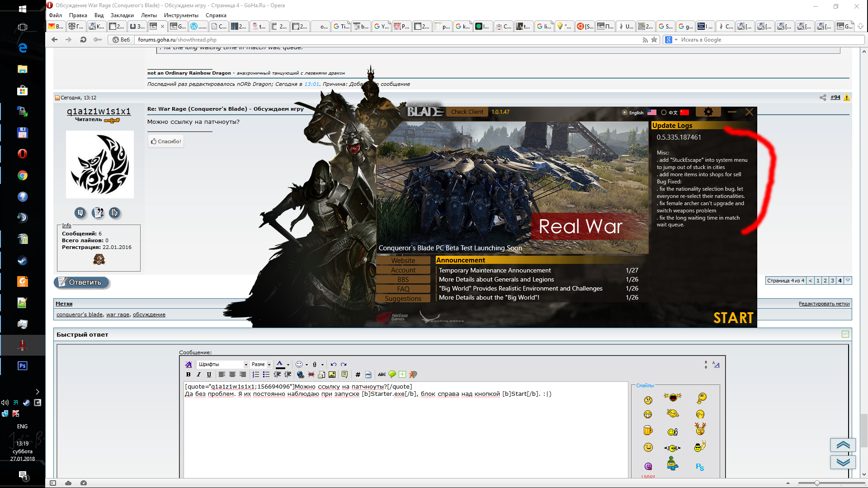Click the forum scroll-to-top arrow button
Screen dimensions: 868x488
click(843, 445)
